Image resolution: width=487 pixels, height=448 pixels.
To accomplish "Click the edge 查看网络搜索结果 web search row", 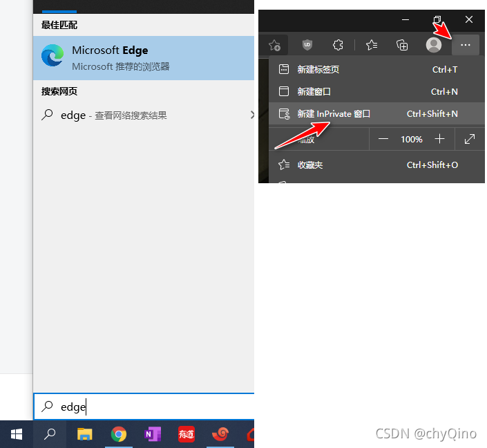I will 144,115.
